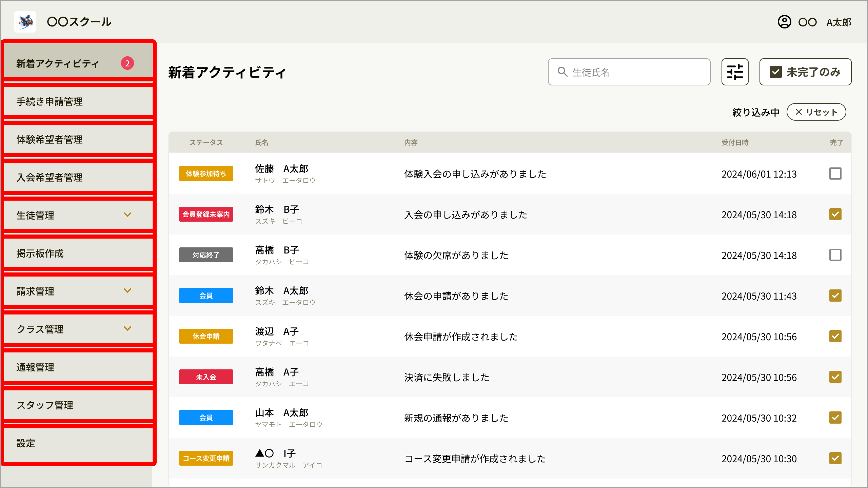Click the 会員登録未案内 status badge
The width and height of the screenshot is (868, 488).
click(206, 214)
